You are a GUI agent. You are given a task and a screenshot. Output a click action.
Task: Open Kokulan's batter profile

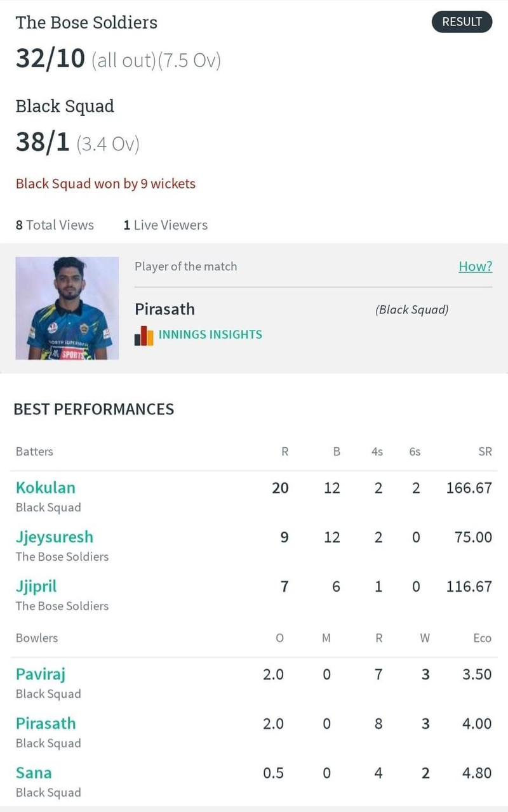click(46, 488)
